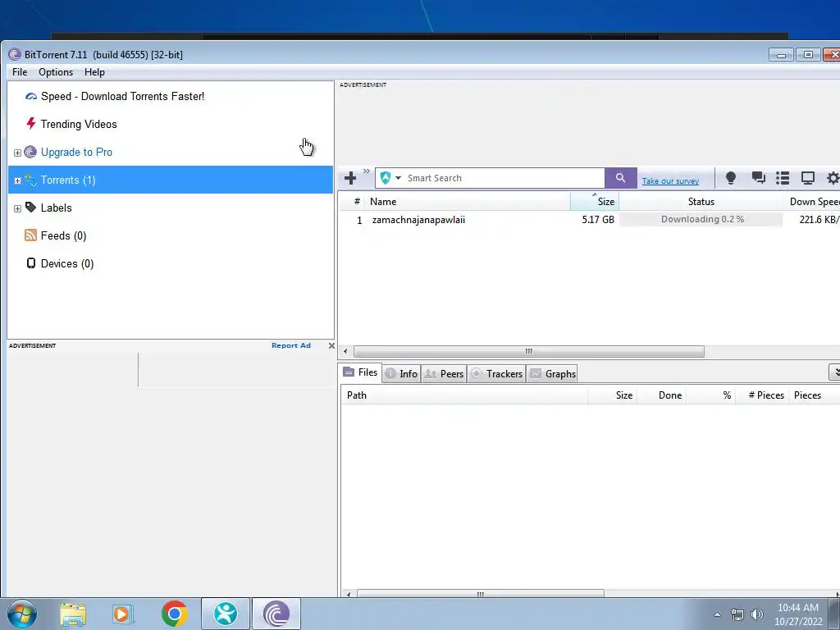Collapse the detail pane chevron button
Viewport: 840px width, 630px height.
835,372
